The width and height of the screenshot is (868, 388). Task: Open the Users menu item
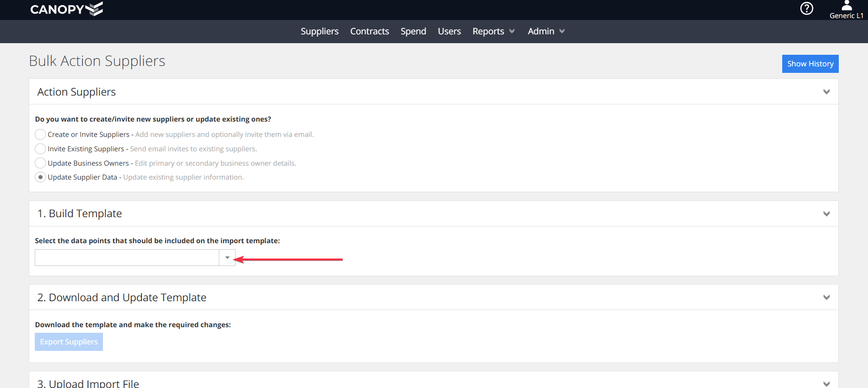[449, 31]
